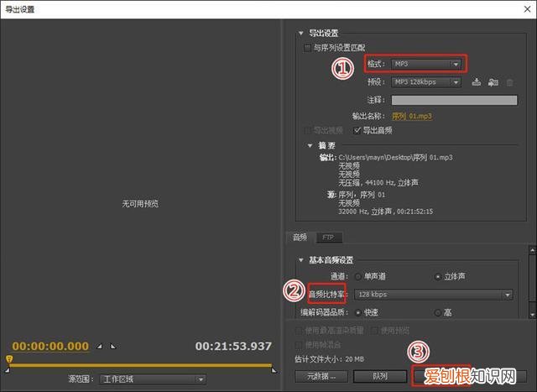Click the save preset icon

coord(476,82)
